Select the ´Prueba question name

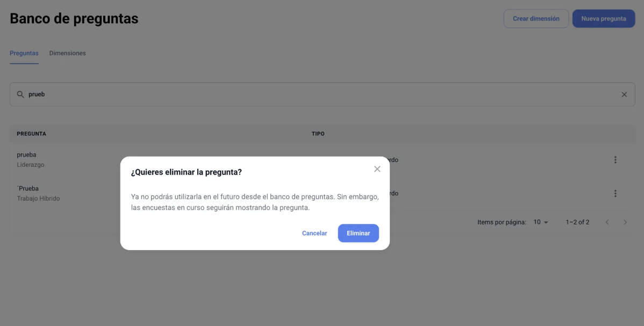pos(28,189)
